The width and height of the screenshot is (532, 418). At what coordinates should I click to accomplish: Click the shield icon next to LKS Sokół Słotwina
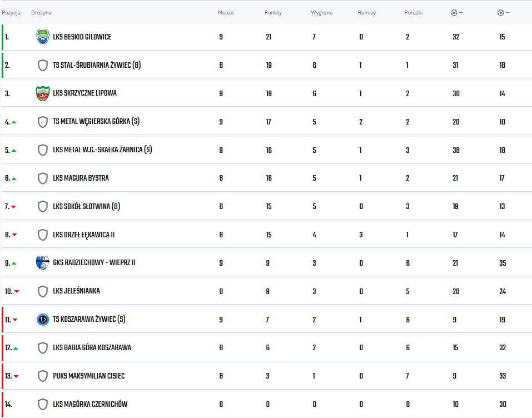click(43, 206)
